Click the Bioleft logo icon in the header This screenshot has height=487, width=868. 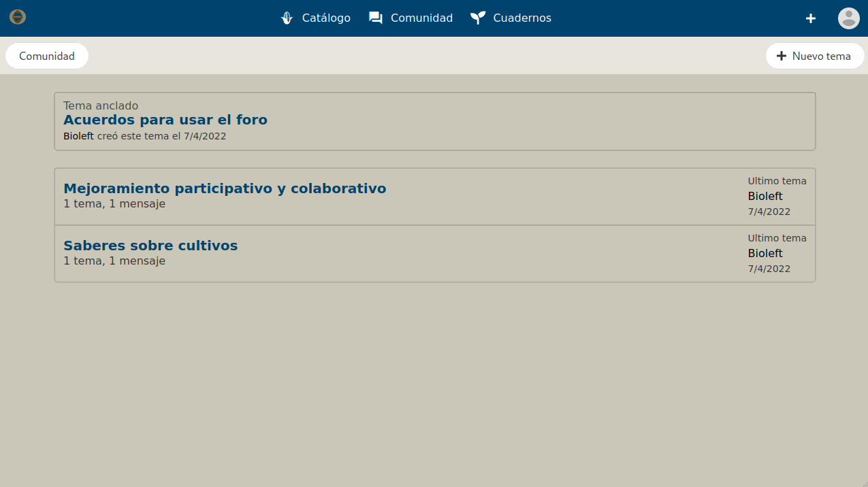[18, 17]
